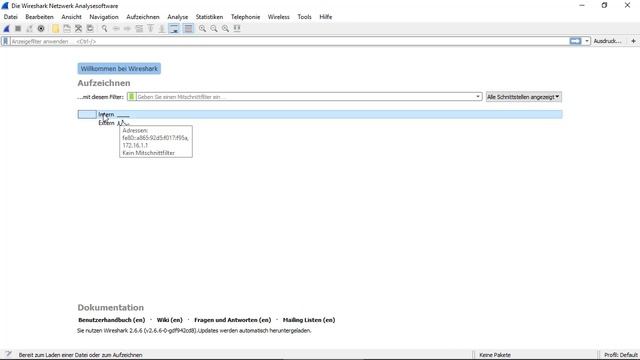Screen dimensions: 640x360
Task: Open expert information icon in status bar
Action: [8, 355]
